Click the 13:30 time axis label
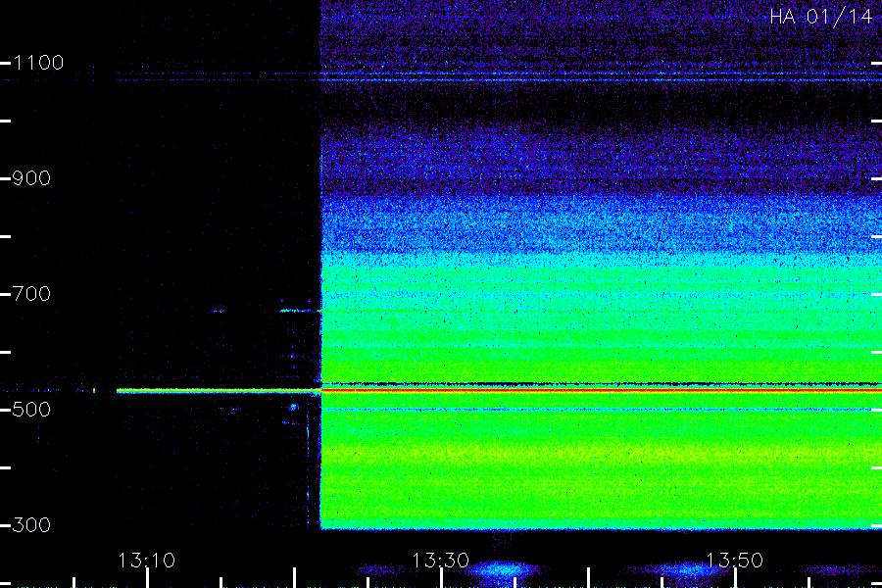The height and width of the screenshot is (588, 882). pyautogui.click(x=440, y=561)
